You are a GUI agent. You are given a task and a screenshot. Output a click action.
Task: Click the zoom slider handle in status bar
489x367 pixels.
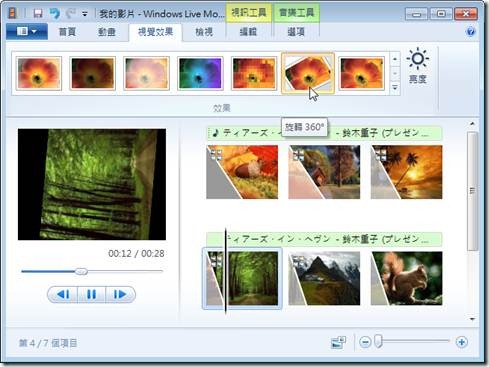[x=378, y=341]
